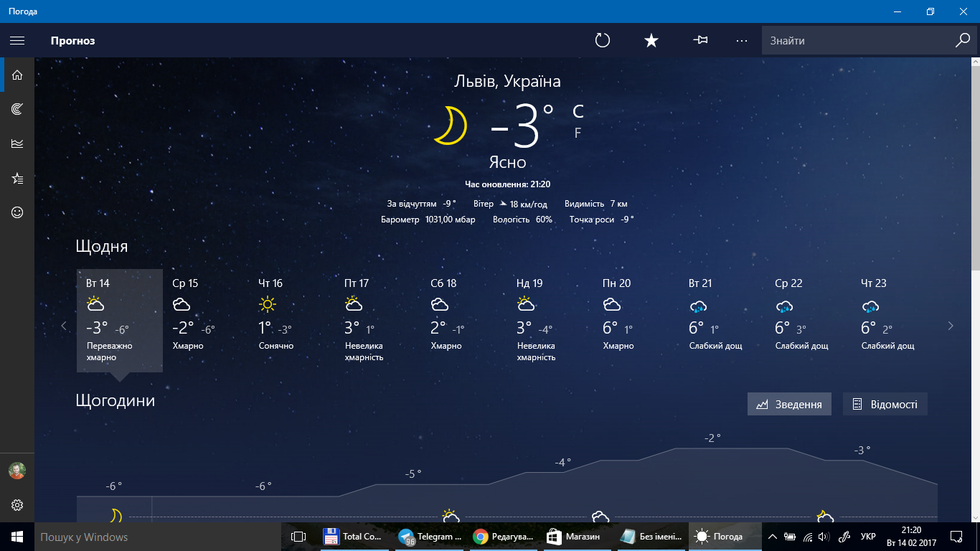
Task: Open the Favorites list sidebar icon
Action: (x=17, y=179)
